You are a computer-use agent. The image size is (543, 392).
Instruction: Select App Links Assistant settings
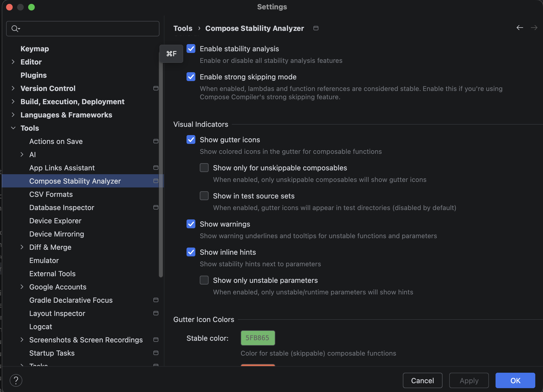pos(62,168)
